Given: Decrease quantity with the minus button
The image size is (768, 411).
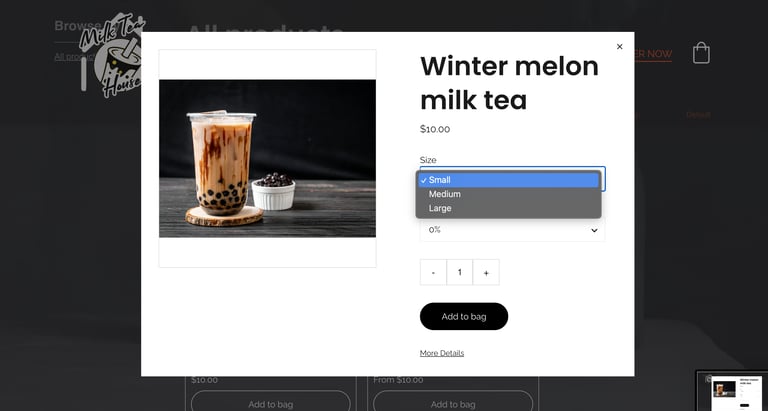Looking at the screenshot, I should (433, 272).
